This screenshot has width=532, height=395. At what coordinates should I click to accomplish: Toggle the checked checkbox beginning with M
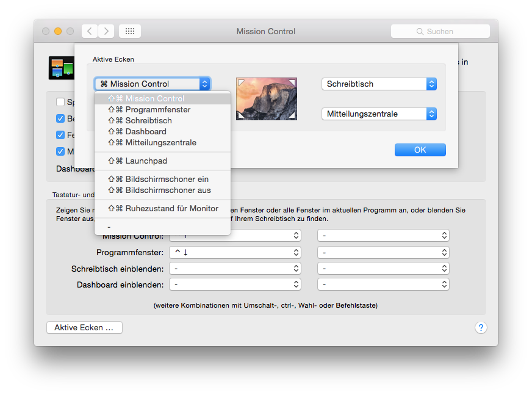pos(60,151)
